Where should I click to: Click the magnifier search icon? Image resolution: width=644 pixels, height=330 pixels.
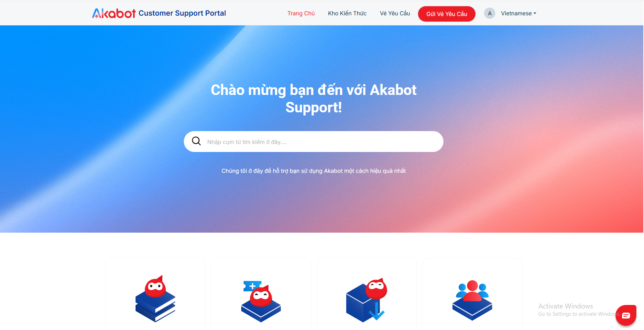196,141
